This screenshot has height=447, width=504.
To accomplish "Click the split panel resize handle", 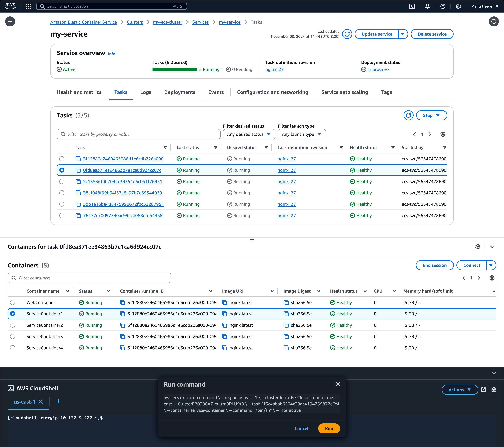I will [252, 240].
